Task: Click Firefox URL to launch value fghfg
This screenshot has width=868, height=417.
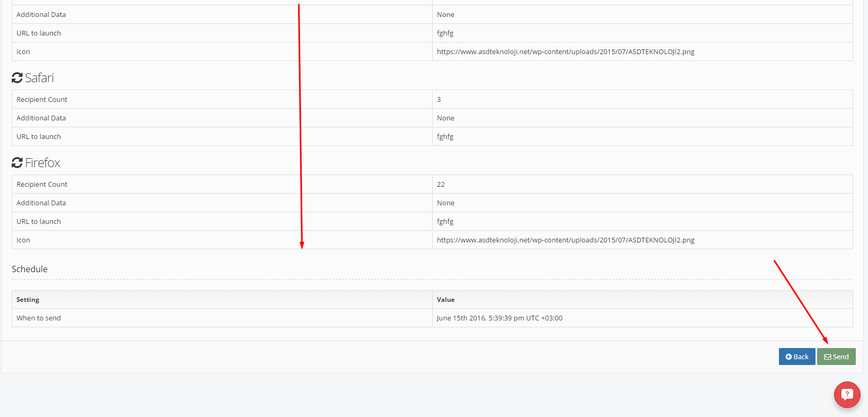Action: click(445, 222)
